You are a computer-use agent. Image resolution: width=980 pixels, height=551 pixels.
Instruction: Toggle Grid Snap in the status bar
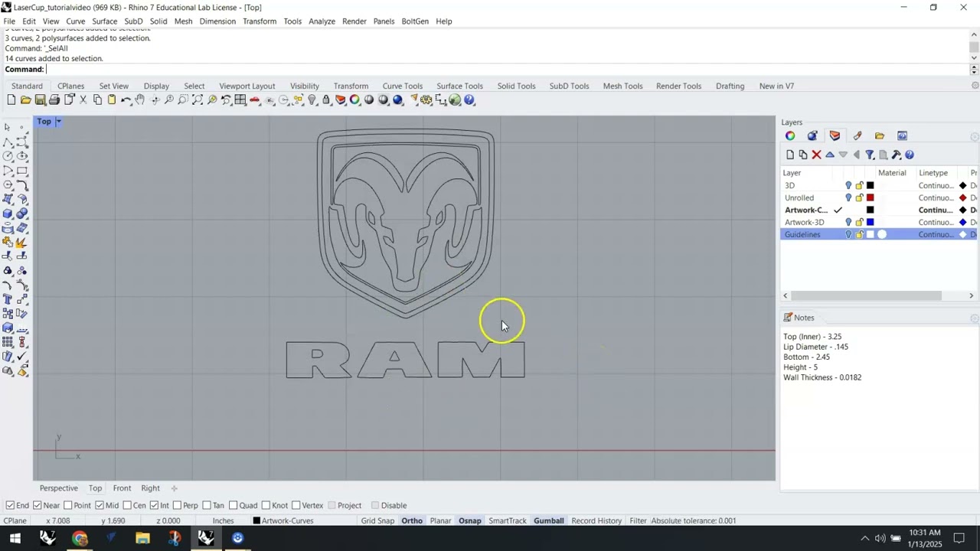(377, 520)
